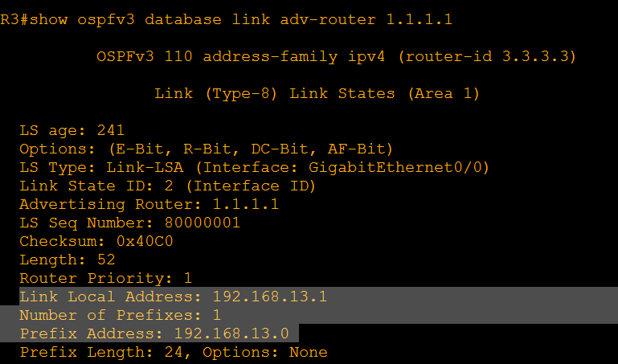Click highlighted Prefix Address 192.168.13.0
This screenshot has height=364, width=618.
[154, 333]
